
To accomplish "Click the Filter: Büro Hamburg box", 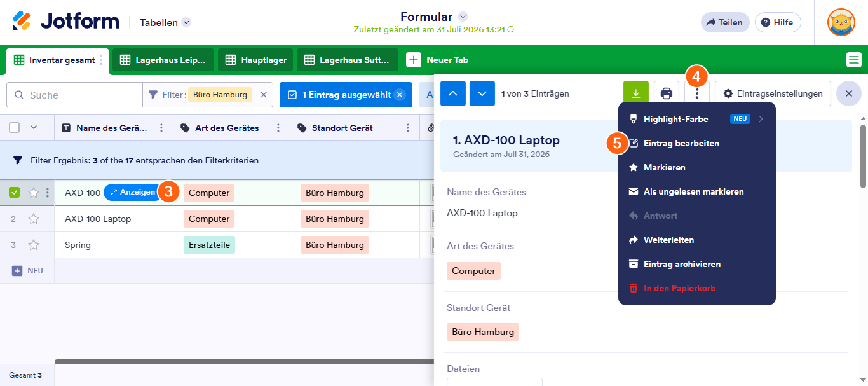I will point(208,95).
